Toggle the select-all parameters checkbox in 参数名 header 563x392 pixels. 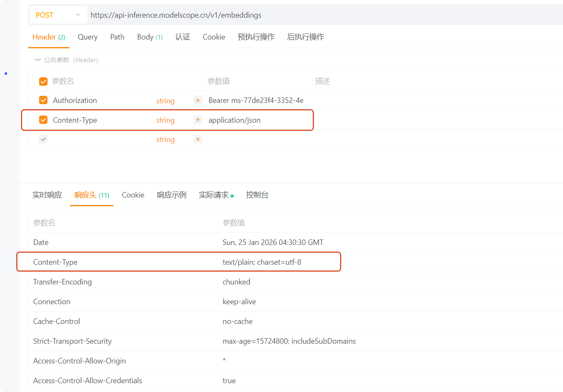click(x=43, y=81)
